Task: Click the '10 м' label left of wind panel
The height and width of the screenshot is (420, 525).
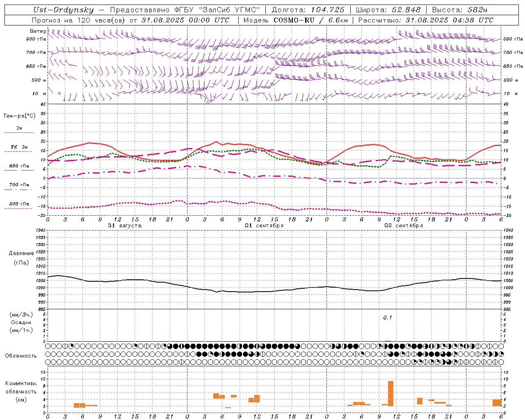Action: point(40,94)
